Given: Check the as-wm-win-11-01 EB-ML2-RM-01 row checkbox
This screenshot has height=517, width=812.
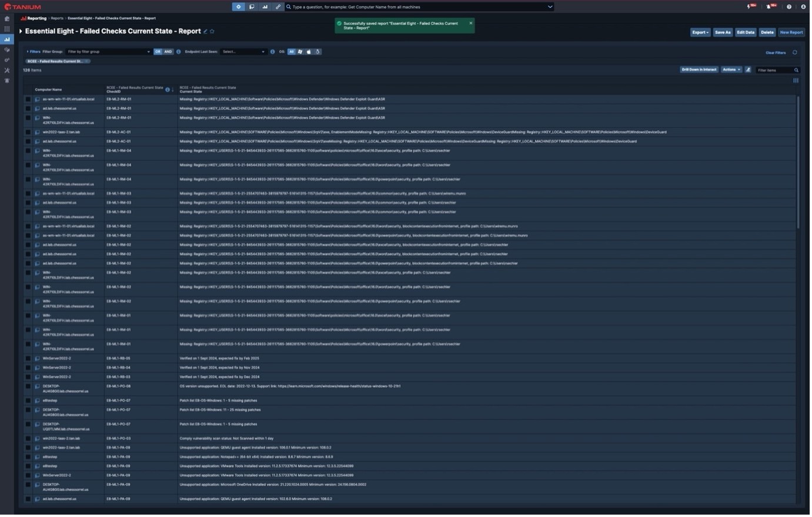Looking at the screenshot, I should (28, 99).
